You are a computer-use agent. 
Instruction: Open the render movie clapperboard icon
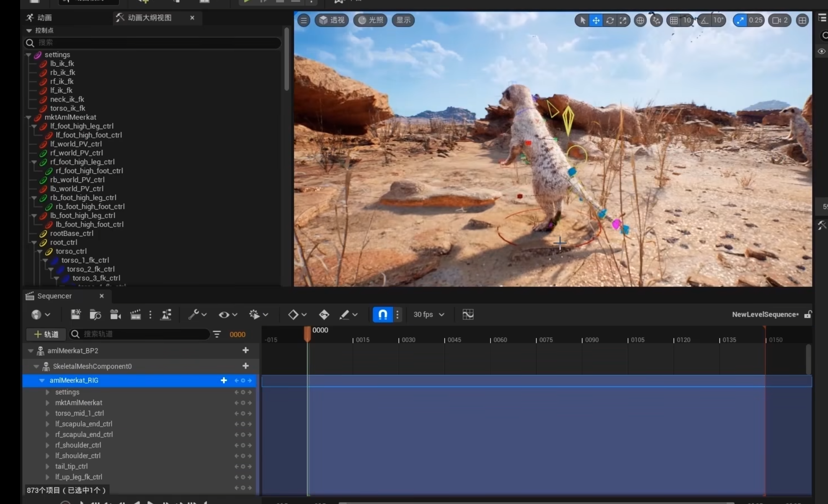coord(135,315)
